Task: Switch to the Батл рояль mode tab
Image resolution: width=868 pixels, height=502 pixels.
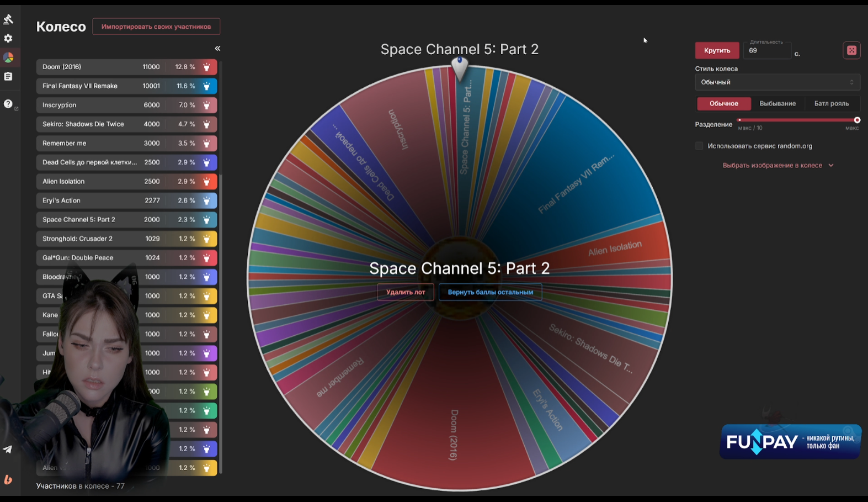Action: pyautogui.click(x=832, y=104)
